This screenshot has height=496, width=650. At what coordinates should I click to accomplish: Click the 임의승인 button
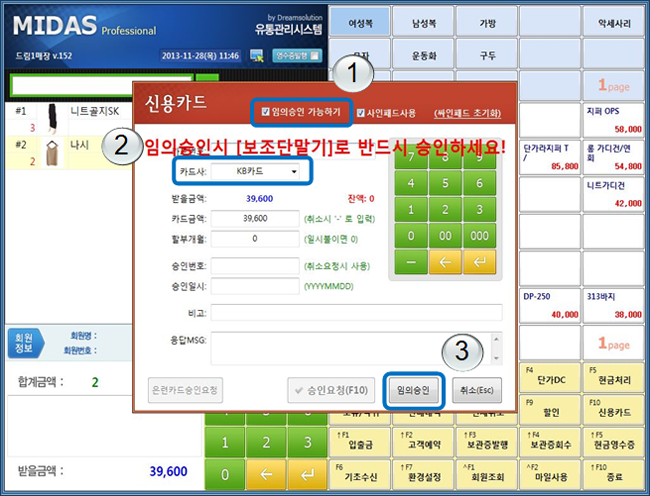pos(413,390)
